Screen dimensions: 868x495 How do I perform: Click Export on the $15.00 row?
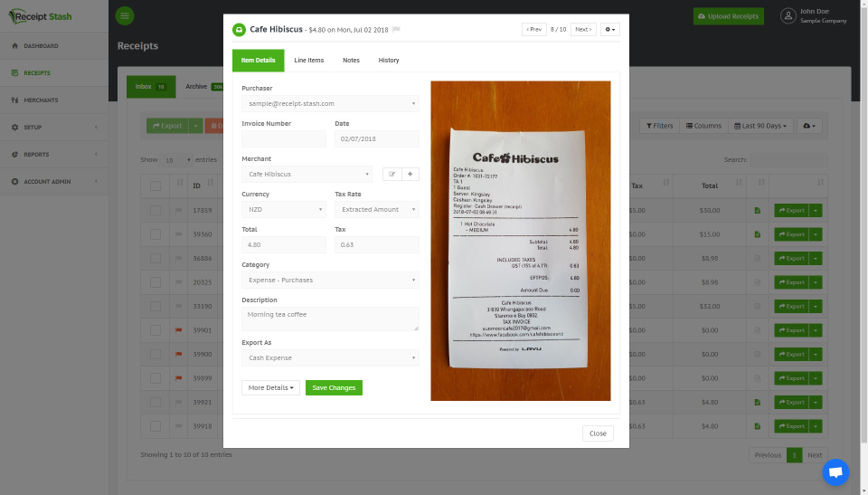(792, 234)
